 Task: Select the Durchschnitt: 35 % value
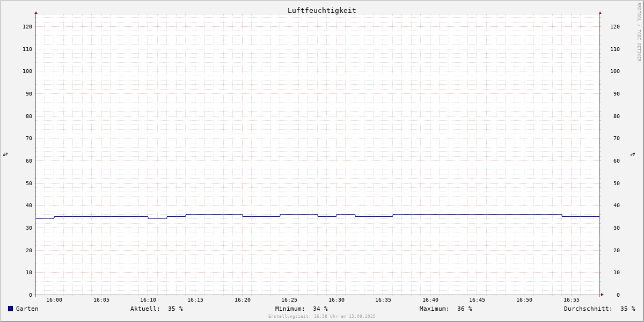(599, 309)
